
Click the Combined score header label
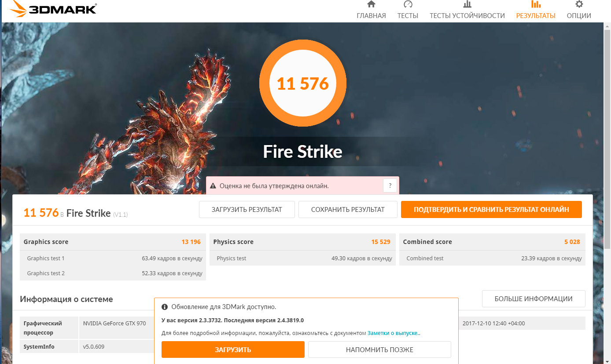(x=427, y=242)
